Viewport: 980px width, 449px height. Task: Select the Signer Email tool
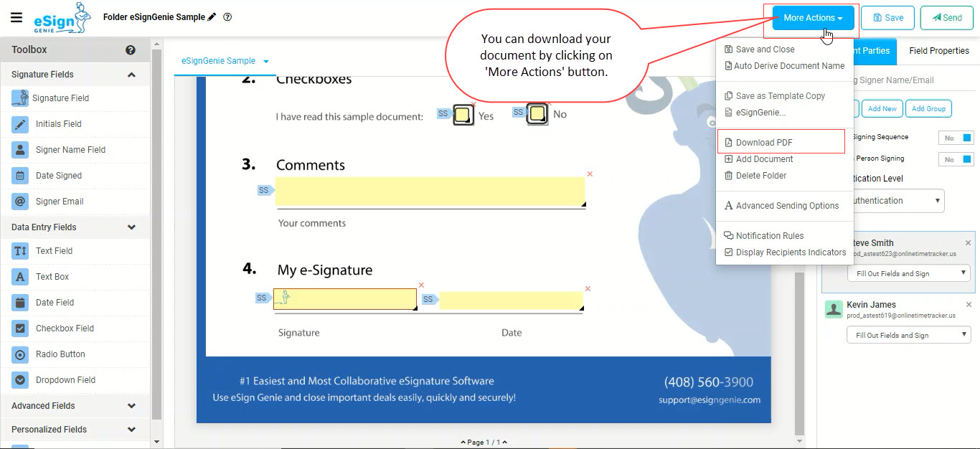(x=75, y=202)
